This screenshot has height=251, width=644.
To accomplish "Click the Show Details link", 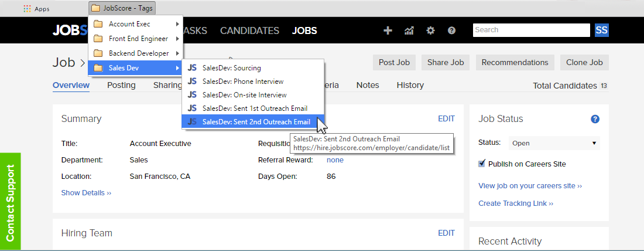I will point(86,192).
